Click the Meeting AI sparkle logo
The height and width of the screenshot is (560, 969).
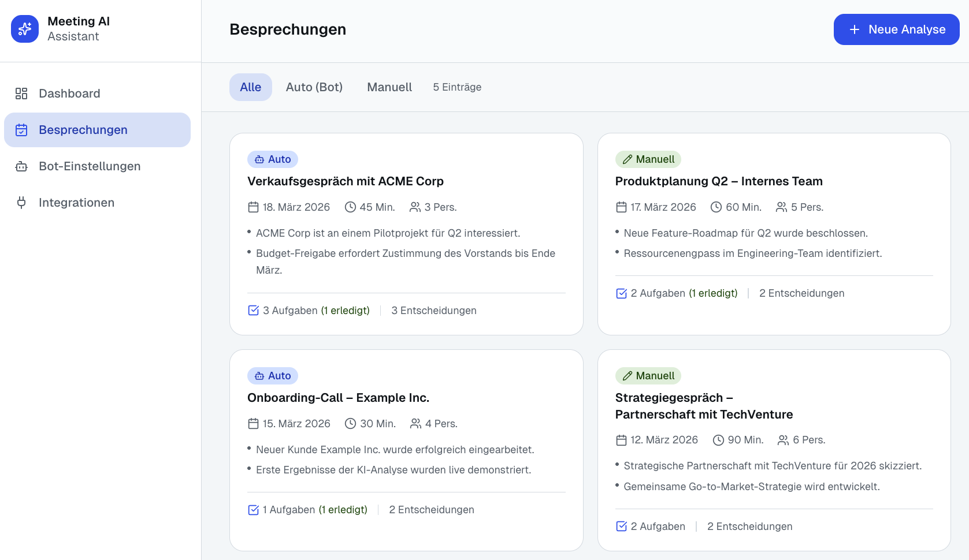[x=25, y=29]
